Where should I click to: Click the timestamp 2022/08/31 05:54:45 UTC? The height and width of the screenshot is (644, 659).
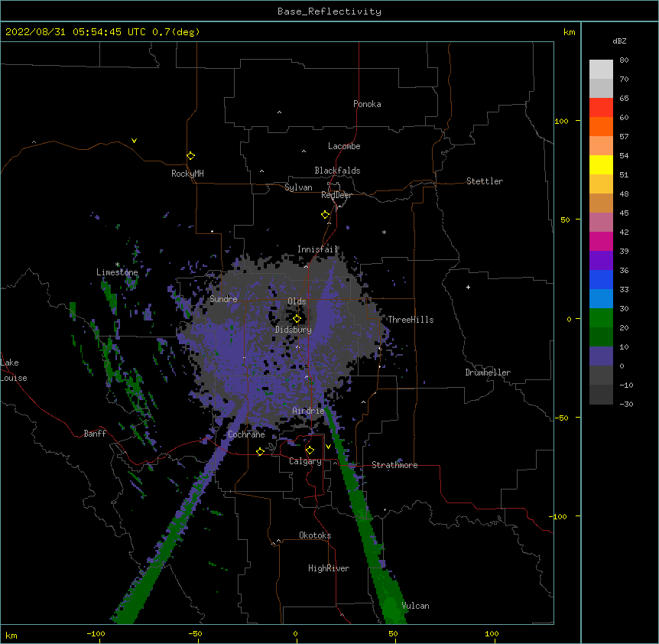point(76,32)
